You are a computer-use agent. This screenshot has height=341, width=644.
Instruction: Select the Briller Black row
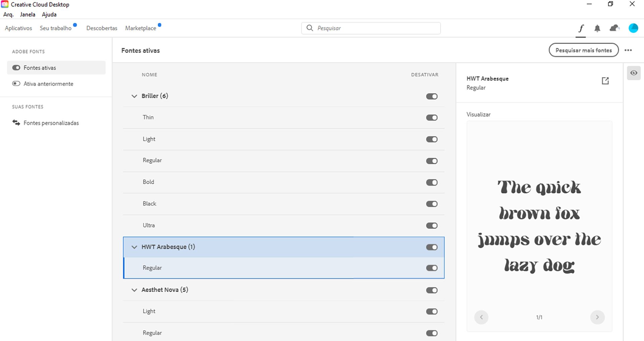(x=284, y=204)
